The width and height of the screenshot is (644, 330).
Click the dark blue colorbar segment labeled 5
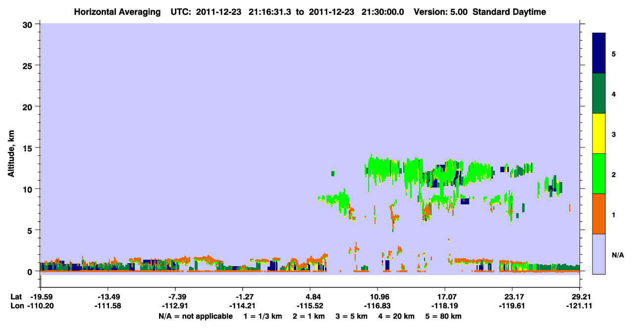pos(599,53)
